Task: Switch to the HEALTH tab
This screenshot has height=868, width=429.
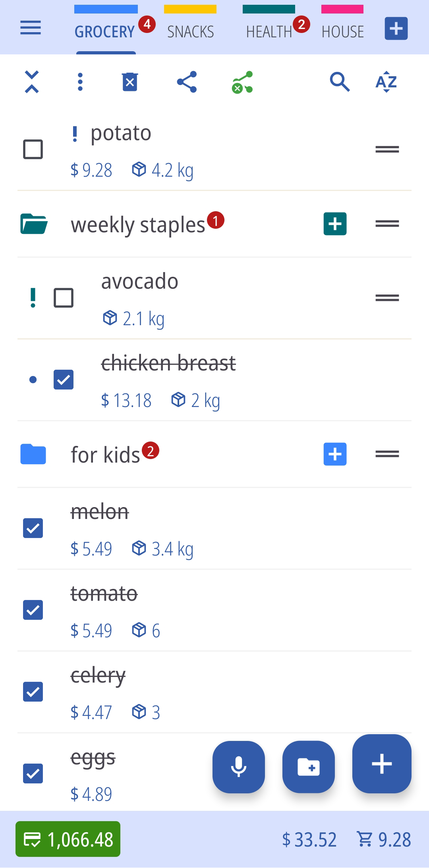Action: click(269, 32)
